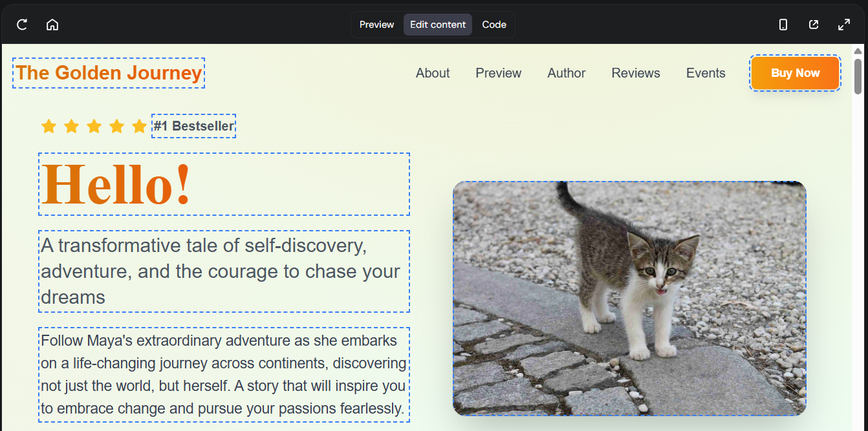Select the Edit content tab

point(438,25)
